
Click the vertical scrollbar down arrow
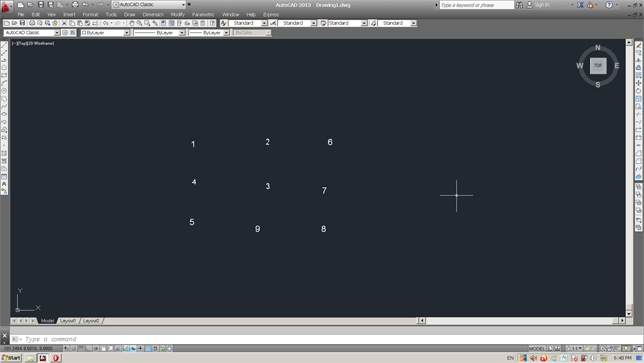click(629, 313)
